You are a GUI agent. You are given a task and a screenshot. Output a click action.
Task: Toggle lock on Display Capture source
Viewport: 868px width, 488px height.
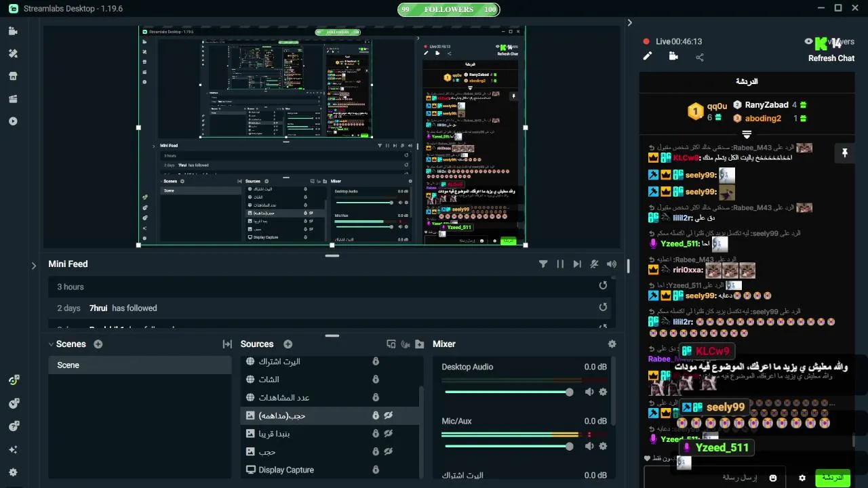[376, 470]
